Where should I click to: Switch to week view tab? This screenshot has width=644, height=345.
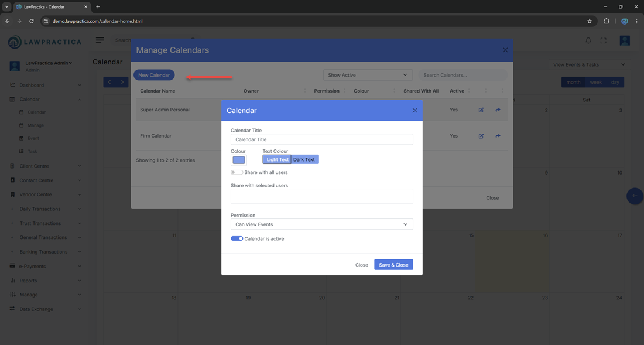[x=595, y=82]
